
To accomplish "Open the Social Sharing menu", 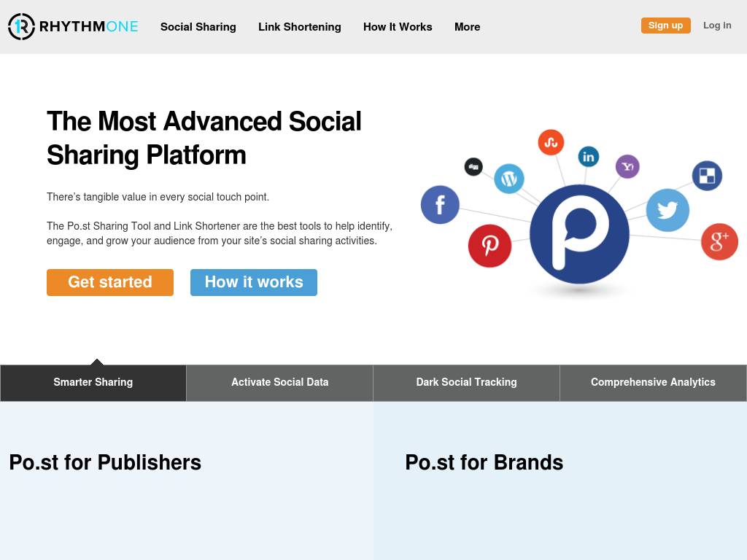I will pyautogui.click(x=198, y=27).
